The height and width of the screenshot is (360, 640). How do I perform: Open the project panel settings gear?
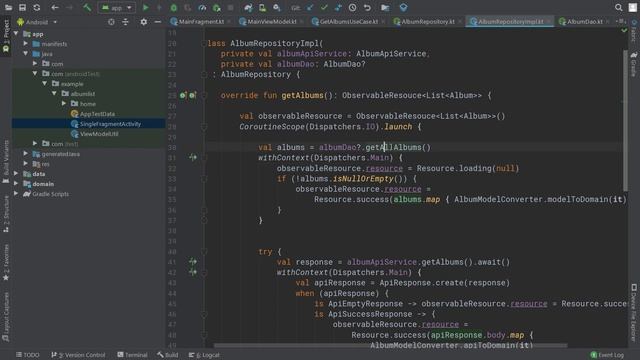tap(144, 22)
